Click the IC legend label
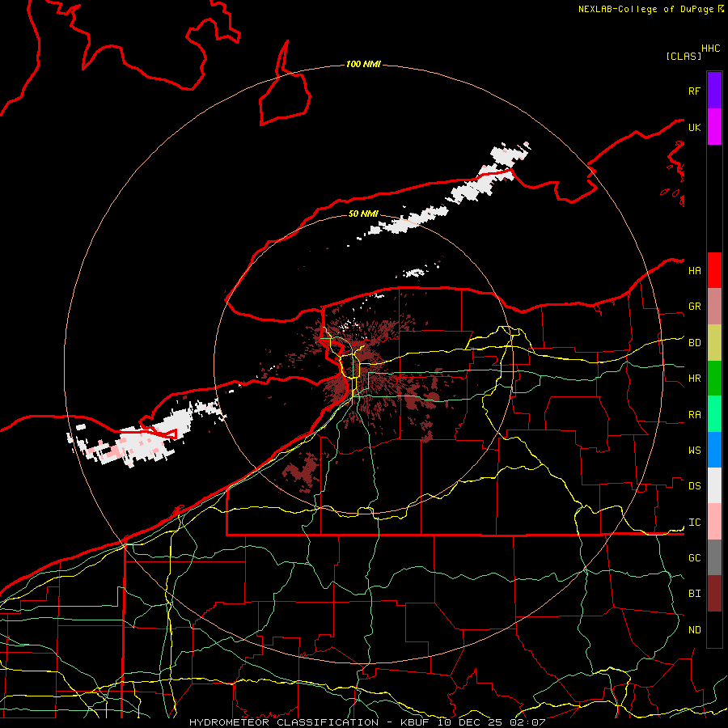 [x=695, y=523]
